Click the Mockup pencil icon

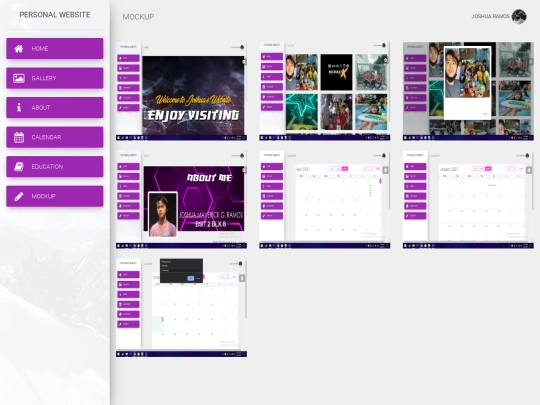tap(19, 196)
